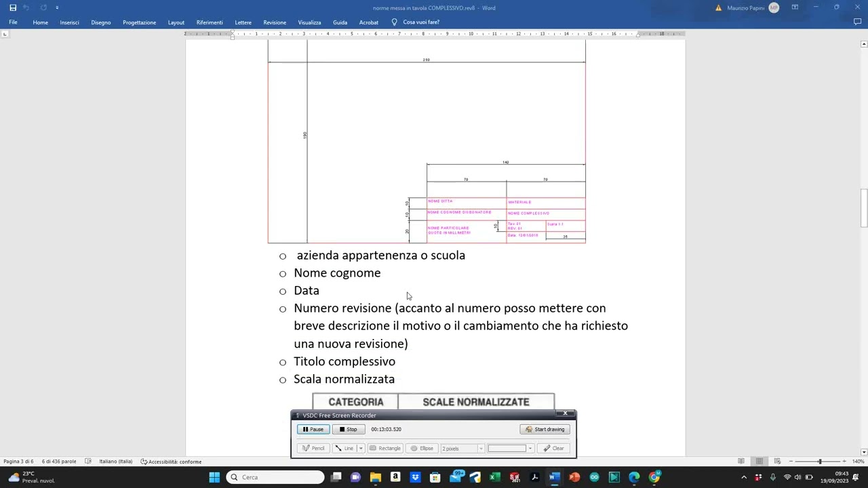
Task: Open the File menu
Action: [x=13, y=22]
